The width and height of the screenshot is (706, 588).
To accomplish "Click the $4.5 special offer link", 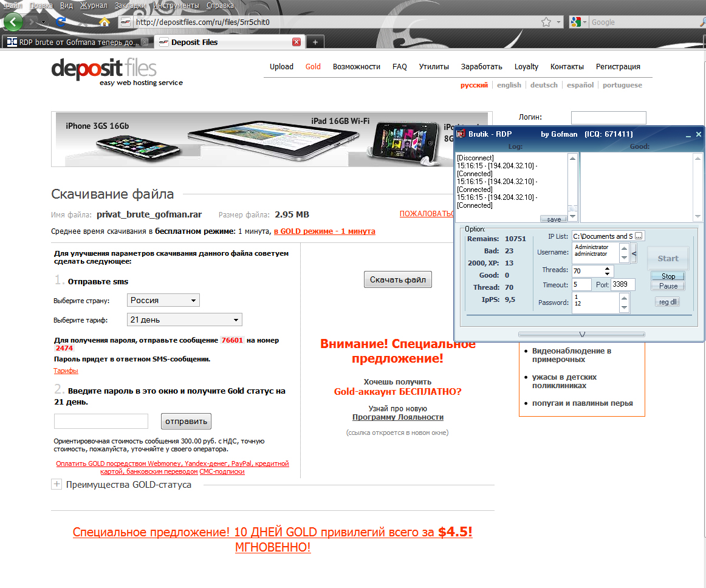I will point(272,539).
